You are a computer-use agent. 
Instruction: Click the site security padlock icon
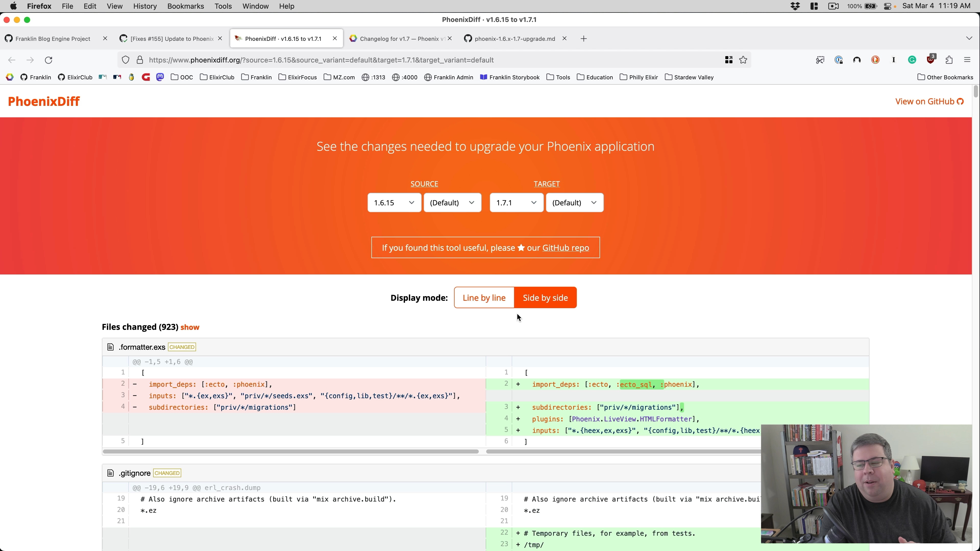pos(140,60)
